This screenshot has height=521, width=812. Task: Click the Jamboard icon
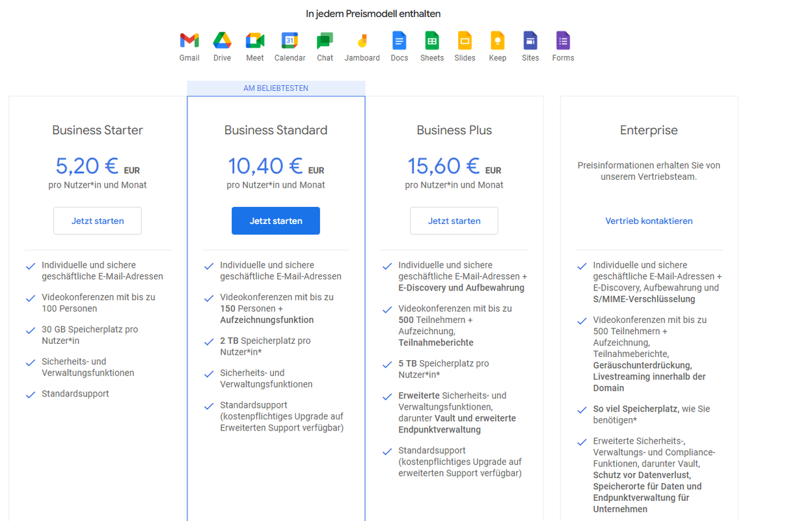[x=362, y=40]
